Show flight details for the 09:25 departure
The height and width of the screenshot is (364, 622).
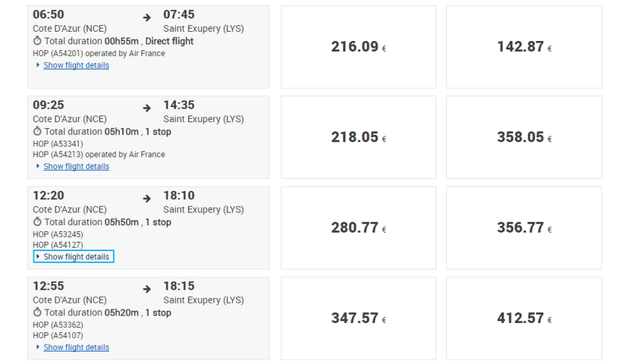click(76, 166)
